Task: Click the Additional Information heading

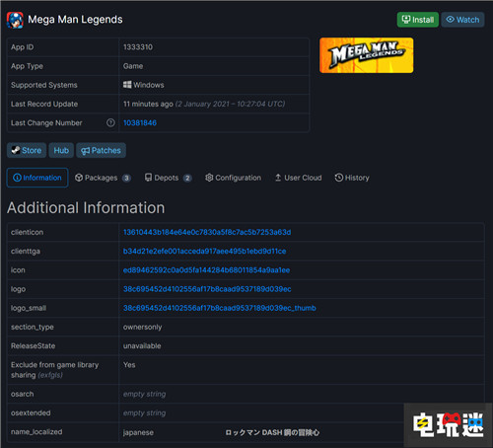Action: click(86, 208)
